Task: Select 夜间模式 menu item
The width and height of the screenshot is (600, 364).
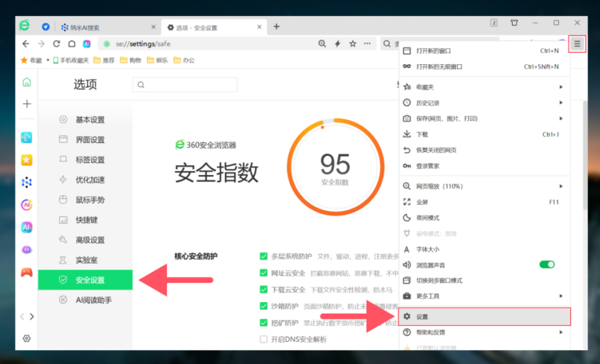Action: pos(484,218)
